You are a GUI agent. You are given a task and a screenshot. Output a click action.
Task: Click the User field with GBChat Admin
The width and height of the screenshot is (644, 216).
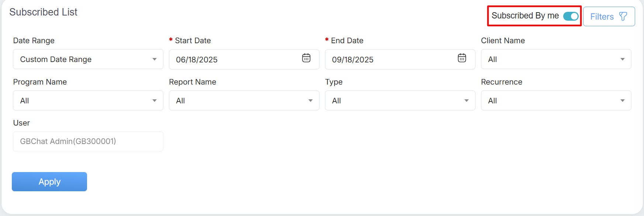coord(88,141)
